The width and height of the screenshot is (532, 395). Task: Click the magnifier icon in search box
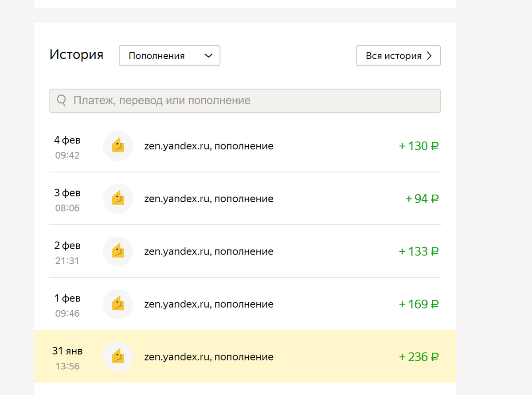pos(62,101)
